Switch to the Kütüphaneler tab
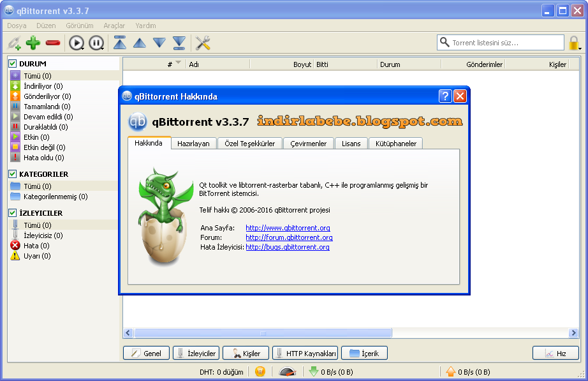The width and height of the screenshot is (588, 381). (396, 144)
